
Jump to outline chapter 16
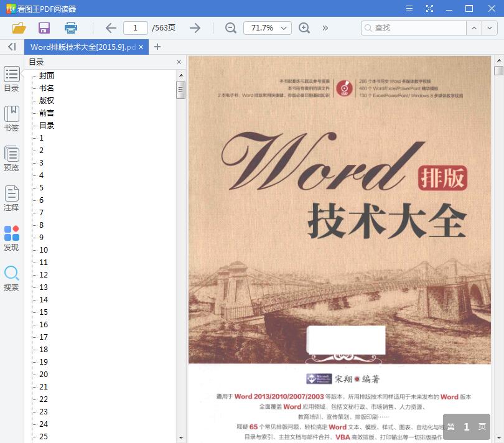pyautogui.click(x=44, y=325)
